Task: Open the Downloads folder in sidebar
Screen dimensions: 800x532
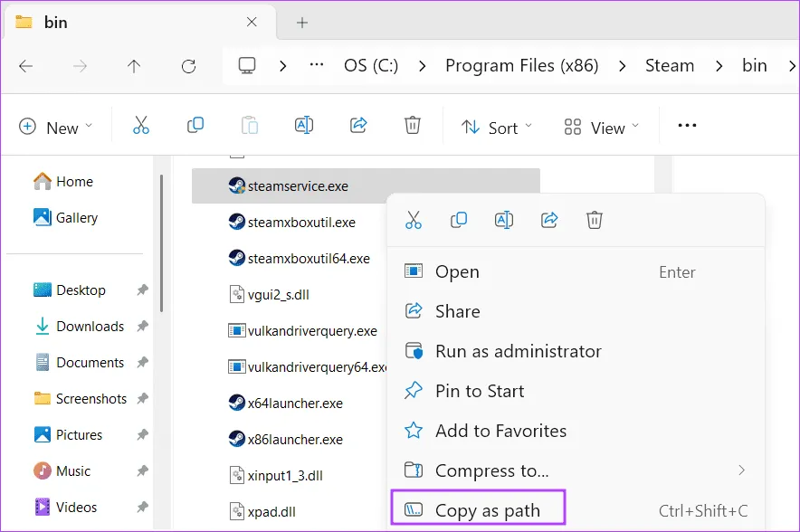Action: point(79,326)
